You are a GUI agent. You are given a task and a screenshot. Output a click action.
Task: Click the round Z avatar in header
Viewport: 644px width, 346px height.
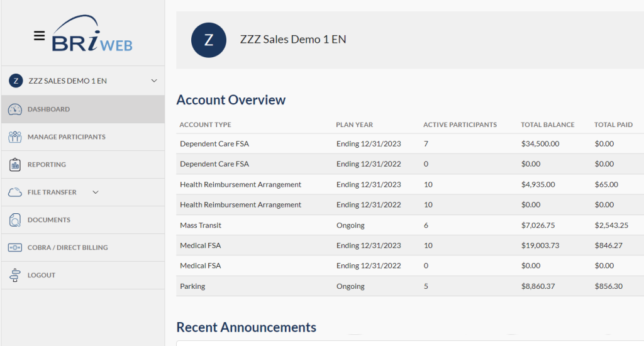point(208,40)
